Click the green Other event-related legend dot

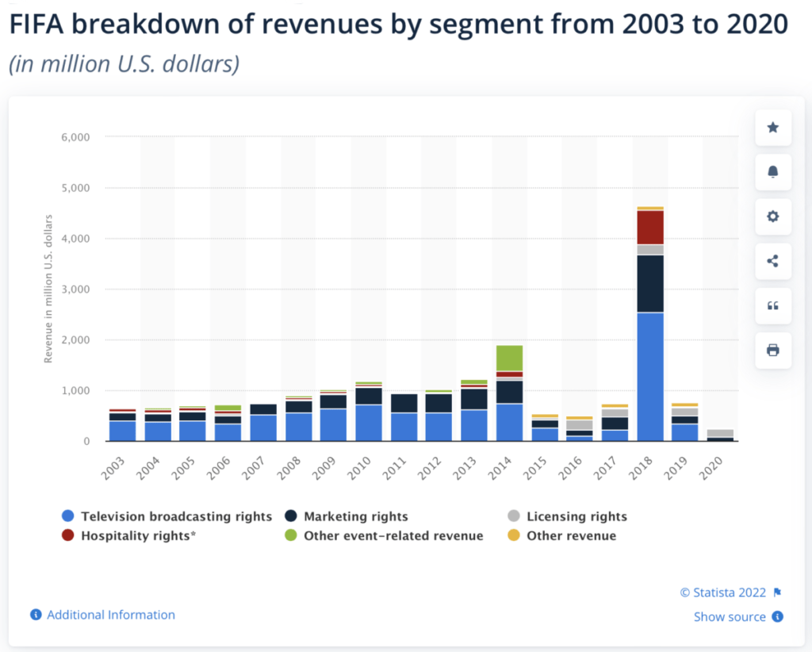click(x=291, y=535)
